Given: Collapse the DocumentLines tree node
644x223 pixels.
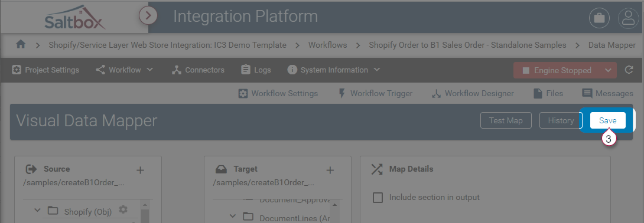Looking at the screenshot, I should tap(233, 215).
